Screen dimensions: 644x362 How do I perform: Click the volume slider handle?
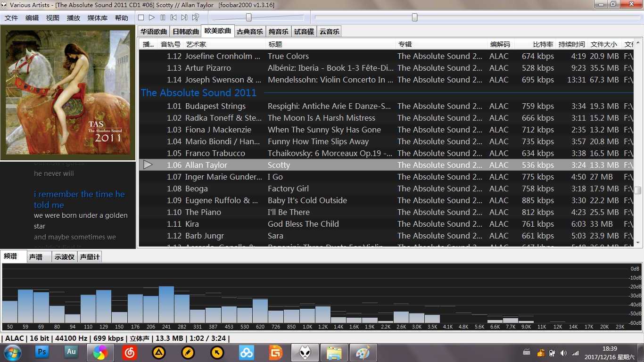point(248,17)
